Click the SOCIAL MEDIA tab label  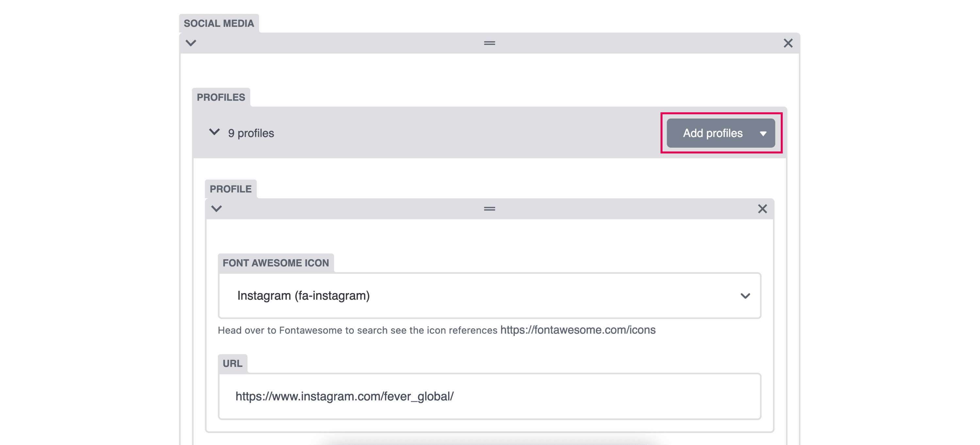219,23
